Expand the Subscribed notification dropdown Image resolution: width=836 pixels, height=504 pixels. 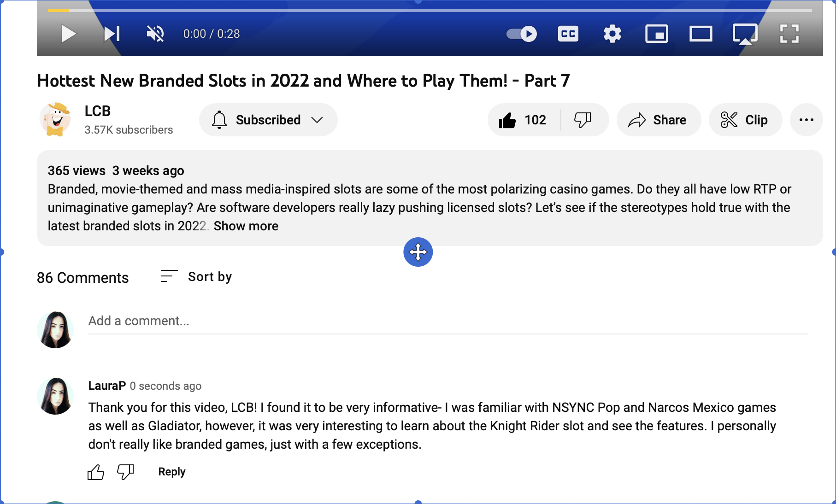coord(268,120)
